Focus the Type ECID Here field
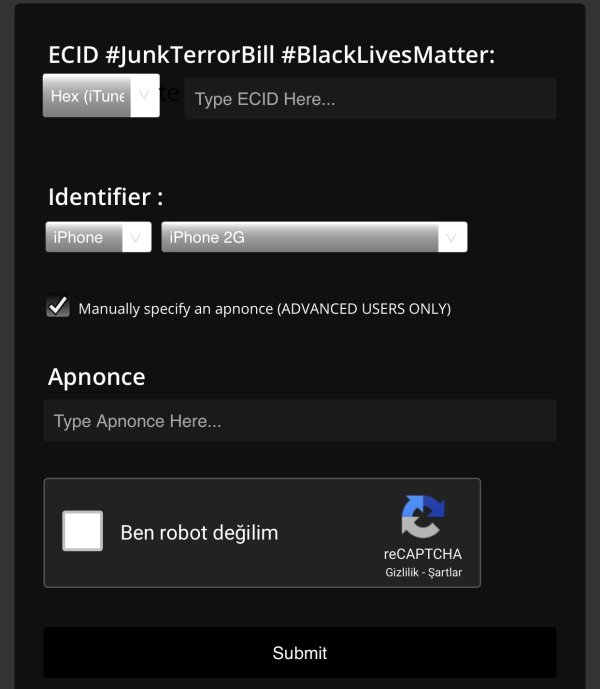600x689 pixels. pos(369,99)
